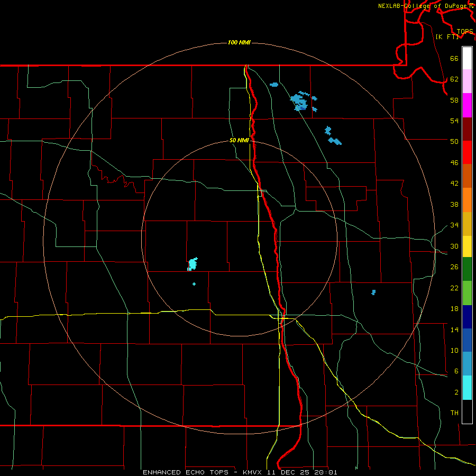Click the TOPS legend title
This screenshot has height=476, width=476.
[x=465, y=31]
